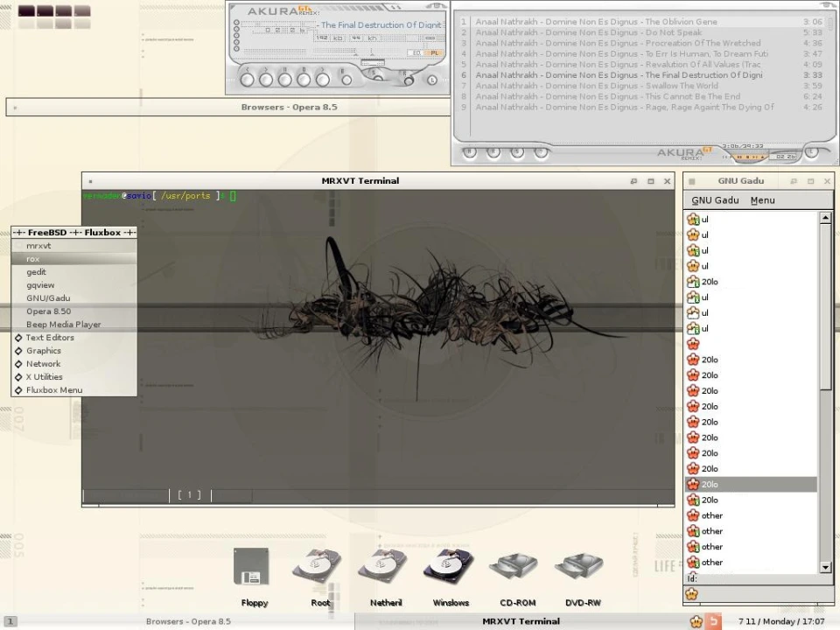Select gqview from the Fluxbox menu
840x630 pixels.
pos(40,285)
